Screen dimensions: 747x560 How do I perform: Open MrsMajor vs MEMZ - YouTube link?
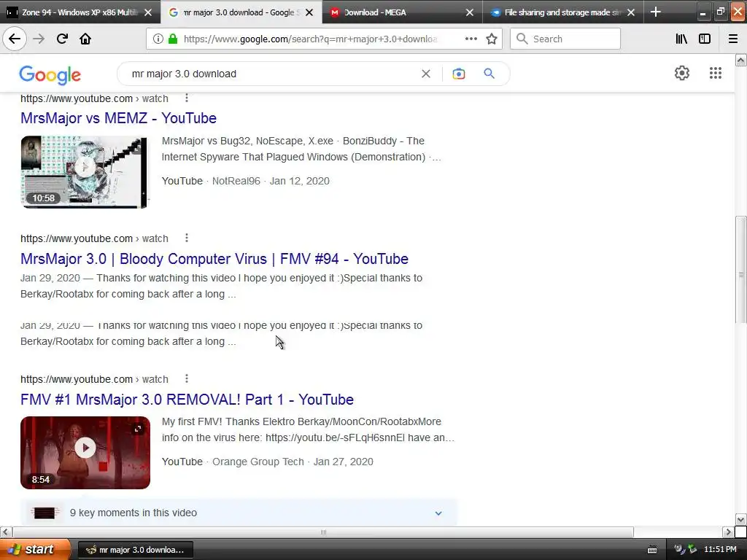click(x=118, y=118)
